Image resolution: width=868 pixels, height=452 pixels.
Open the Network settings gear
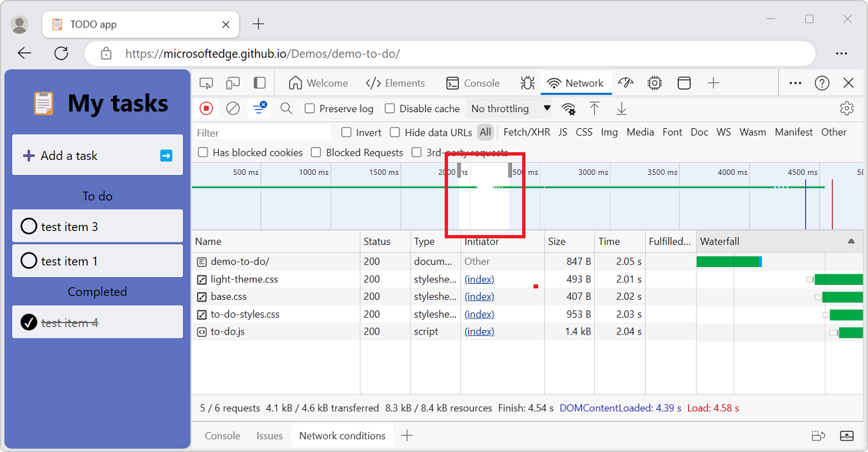[x=847, y=107]
